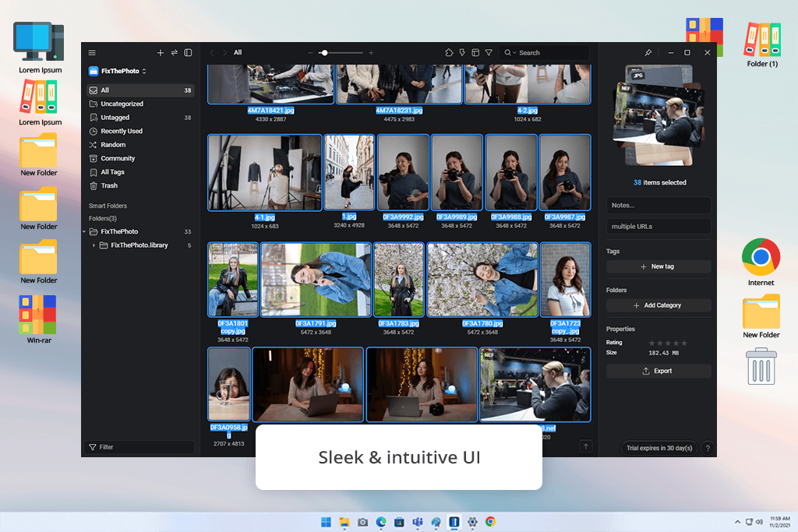Viewport: 798px width, 532px height.
Task: Click the switch arrows icon in sidebar header
Action: pyautogui.click(x=174, y=53)
